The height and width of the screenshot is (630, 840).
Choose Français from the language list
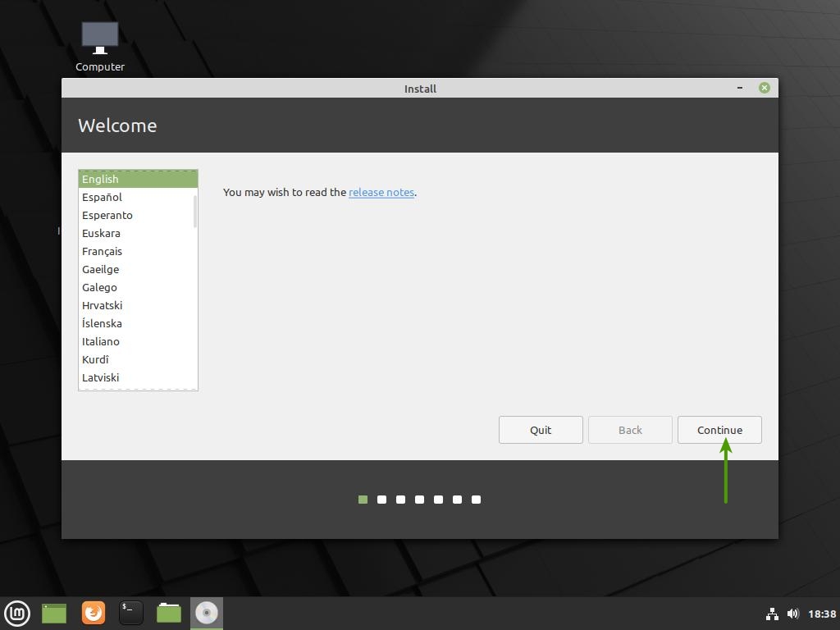click(103, 251)
